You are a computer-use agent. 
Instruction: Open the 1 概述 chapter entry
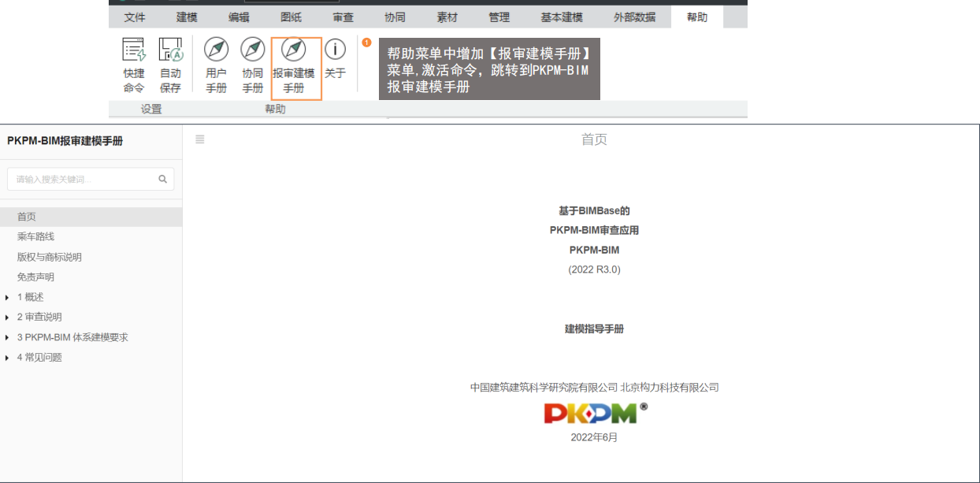[31, 297]
